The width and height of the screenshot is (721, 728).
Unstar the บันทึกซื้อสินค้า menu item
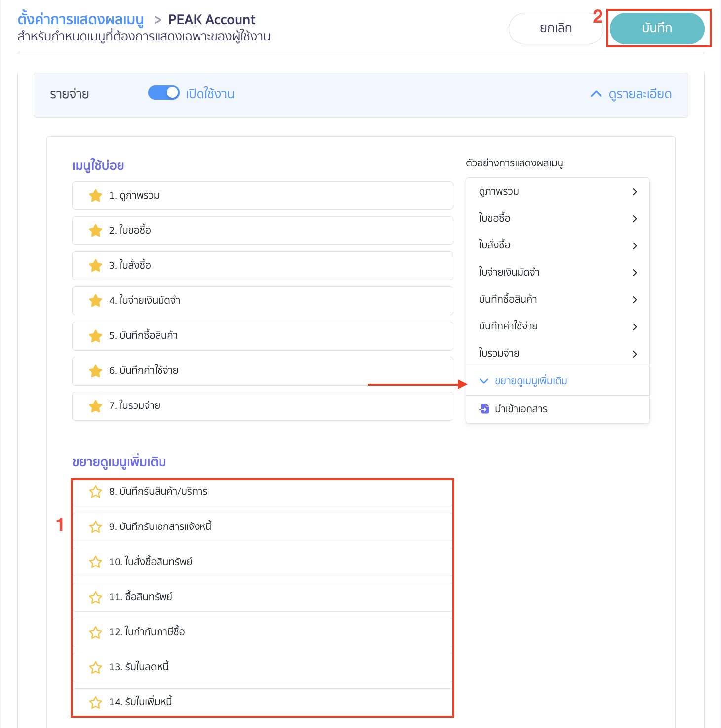pos(96,336)
